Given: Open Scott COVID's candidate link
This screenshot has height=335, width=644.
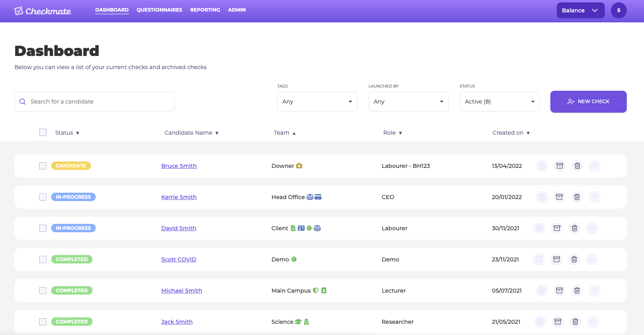Looking at the screenshot, I should click(179, 259).
